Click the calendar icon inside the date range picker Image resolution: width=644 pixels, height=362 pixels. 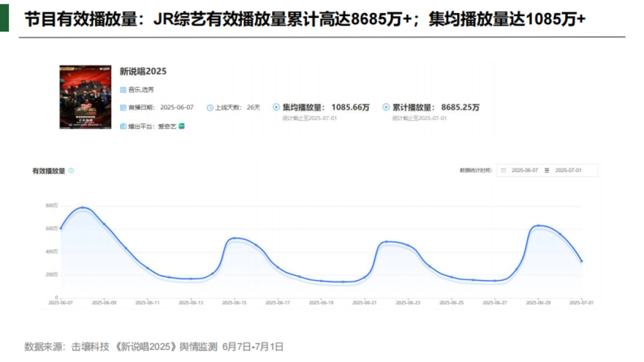[x=503, y=170]
